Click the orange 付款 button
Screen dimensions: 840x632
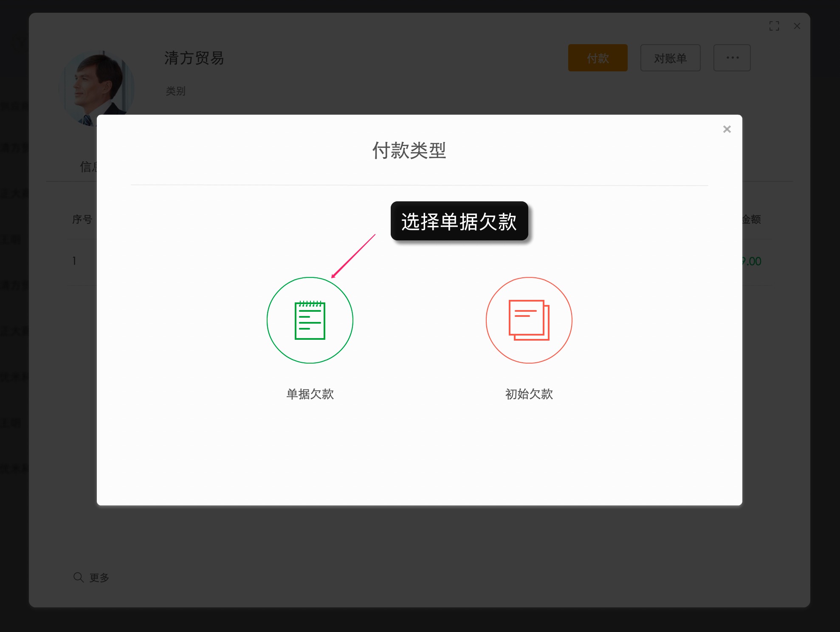[597, 58]
